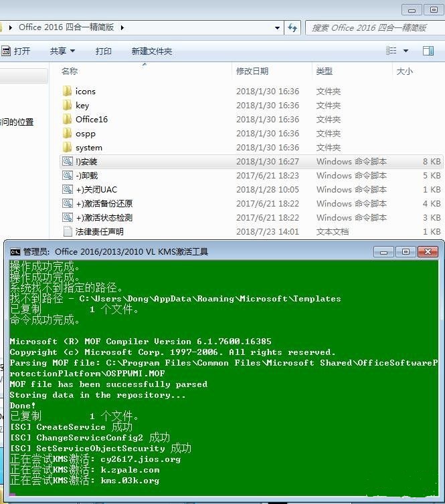Open the view options dropdown arrow
This screenshot has height=504, width=445.
point(406,51)
